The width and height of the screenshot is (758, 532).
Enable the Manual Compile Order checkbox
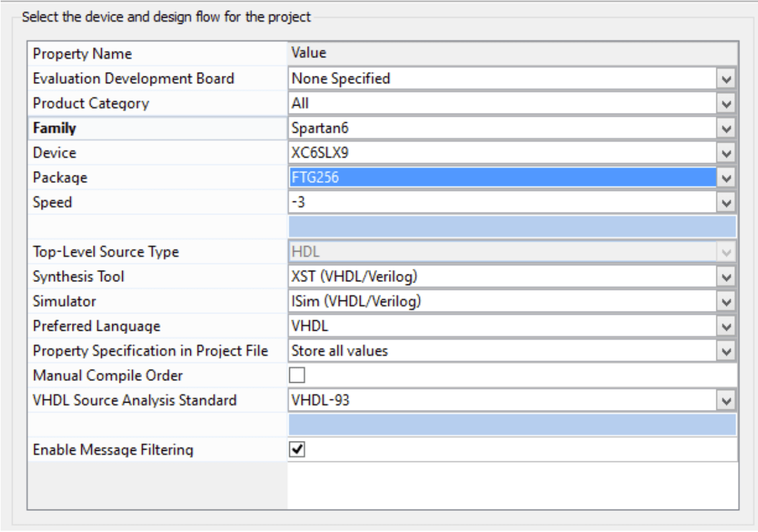(x=298, y=376)
